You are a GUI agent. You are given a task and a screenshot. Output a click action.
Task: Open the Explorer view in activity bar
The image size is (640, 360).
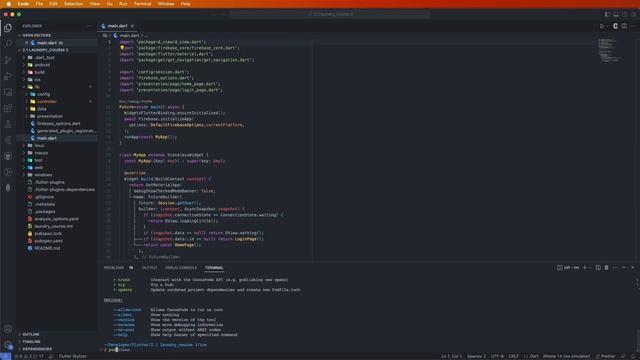click(8, 28)
